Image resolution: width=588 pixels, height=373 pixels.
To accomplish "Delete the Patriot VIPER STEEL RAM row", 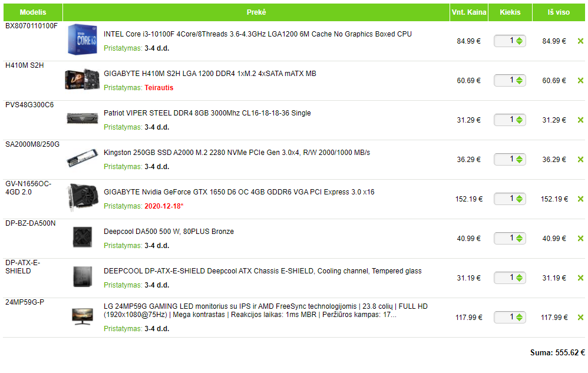I will click(x=580, y=120).
